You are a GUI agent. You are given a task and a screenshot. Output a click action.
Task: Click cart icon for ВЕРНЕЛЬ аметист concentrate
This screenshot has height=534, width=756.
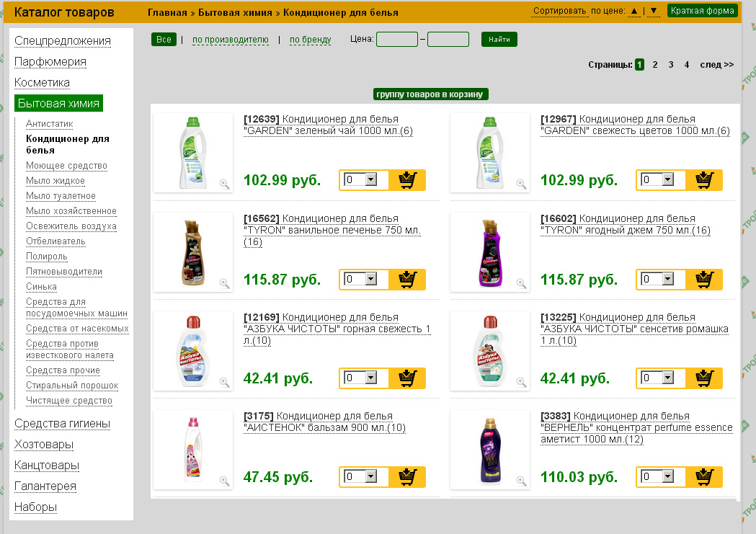click(x=704, y=476)
